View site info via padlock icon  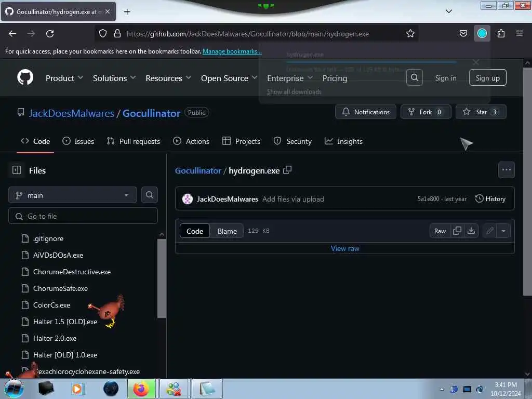click(117, 34)
